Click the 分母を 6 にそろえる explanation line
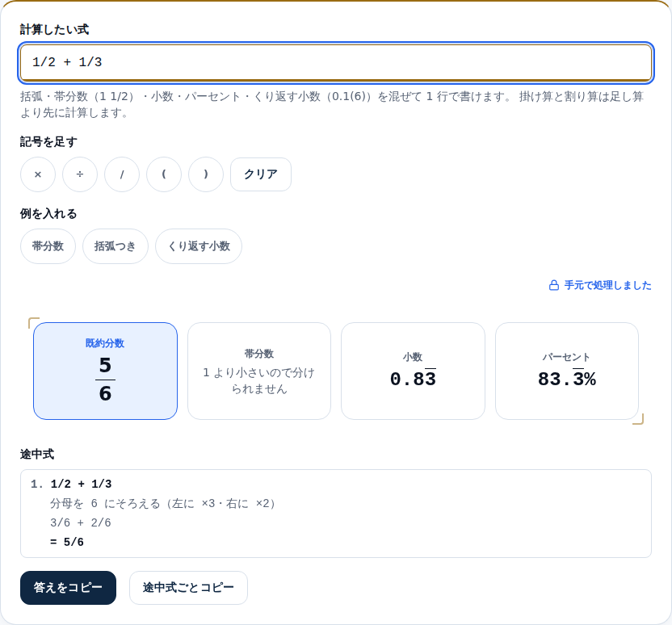This screenshot has height=625, width=672. [x=162, y=503]
